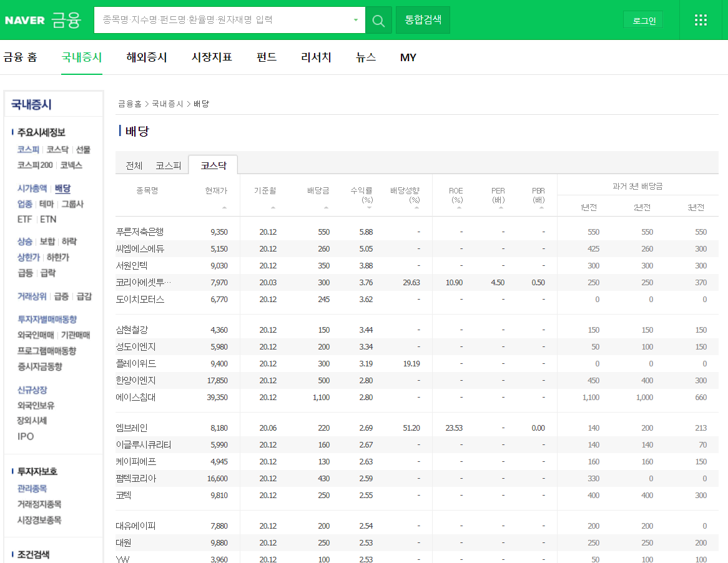Open the 대유에이피 stock
The height and width of the screenshot is (563, 728).
pos(135,526)
